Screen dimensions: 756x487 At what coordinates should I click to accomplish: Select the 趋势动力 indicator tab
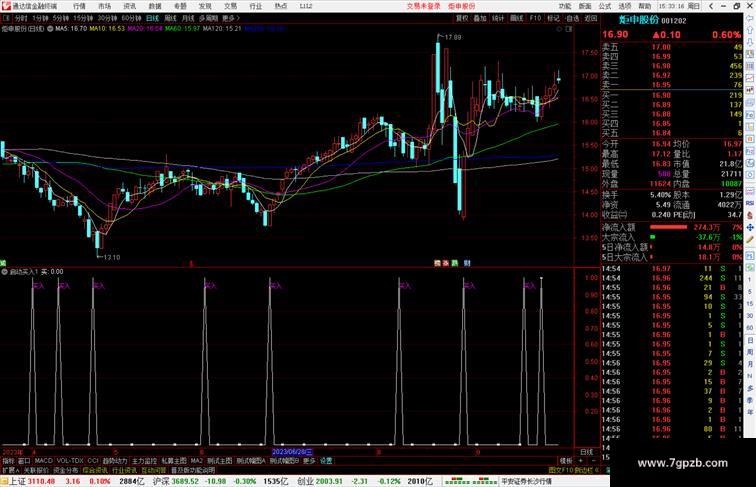coord(115,461)
